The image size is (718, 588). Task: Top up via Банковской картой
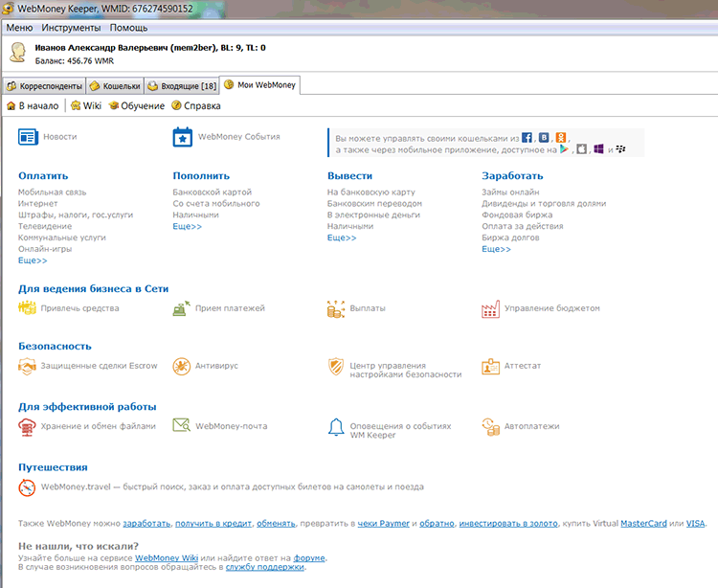pyautogui.click(x=213, y=192)
